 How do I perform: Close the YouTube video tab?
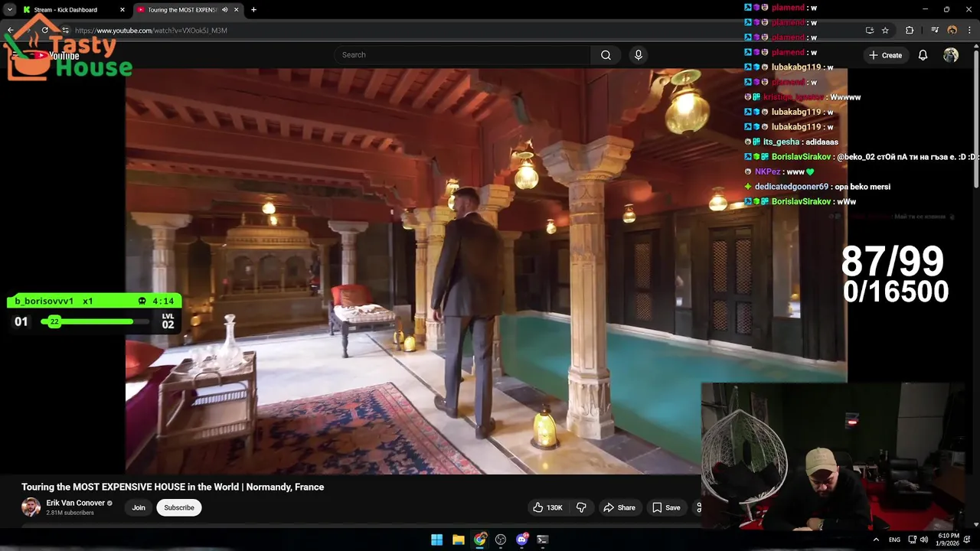[236, 10]
